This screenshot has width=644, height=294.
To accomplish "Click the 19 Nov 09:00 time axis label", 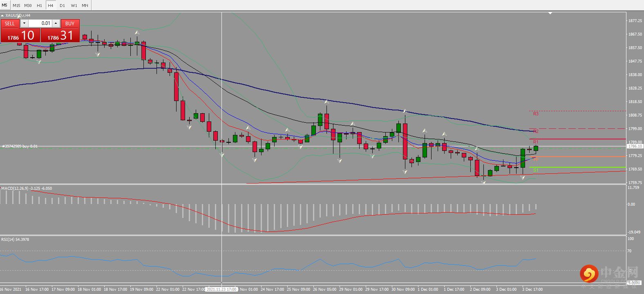I will coord(141,290).
